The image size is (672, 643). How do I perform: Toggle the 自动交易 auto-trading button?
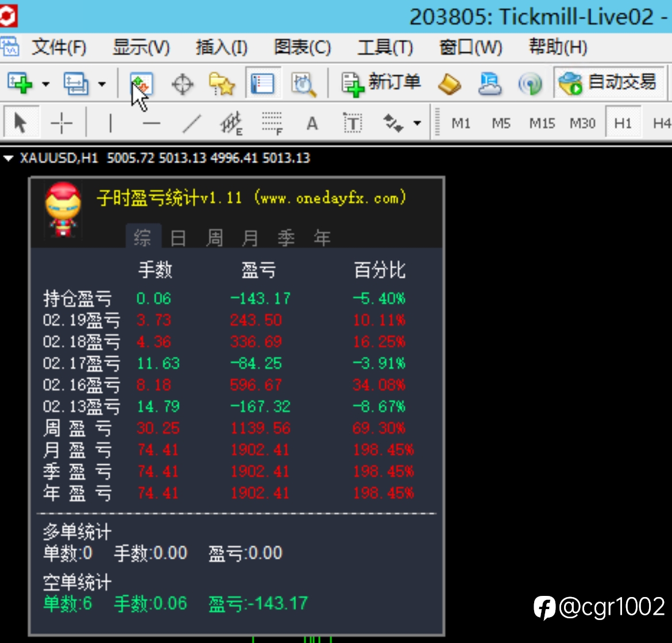(609, 83)
